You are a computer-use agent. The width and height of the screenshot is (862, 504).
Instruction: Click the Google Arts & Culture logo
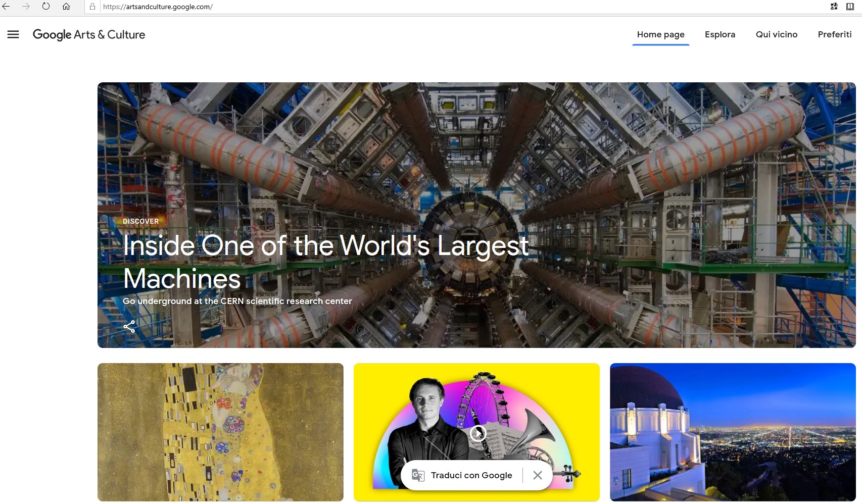coord(89,34)
